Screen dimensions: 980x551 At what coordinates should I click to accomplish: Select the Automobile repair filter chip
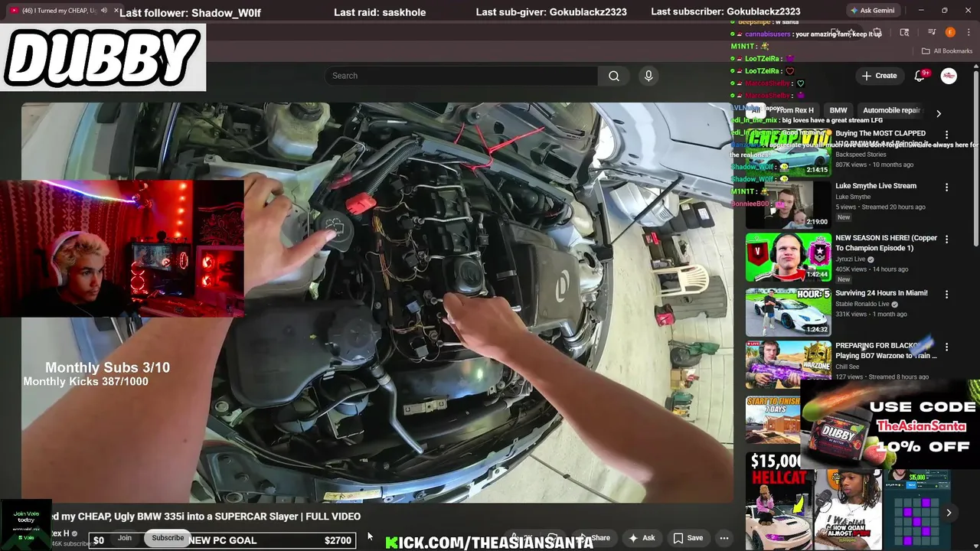(x=891, y=110)
